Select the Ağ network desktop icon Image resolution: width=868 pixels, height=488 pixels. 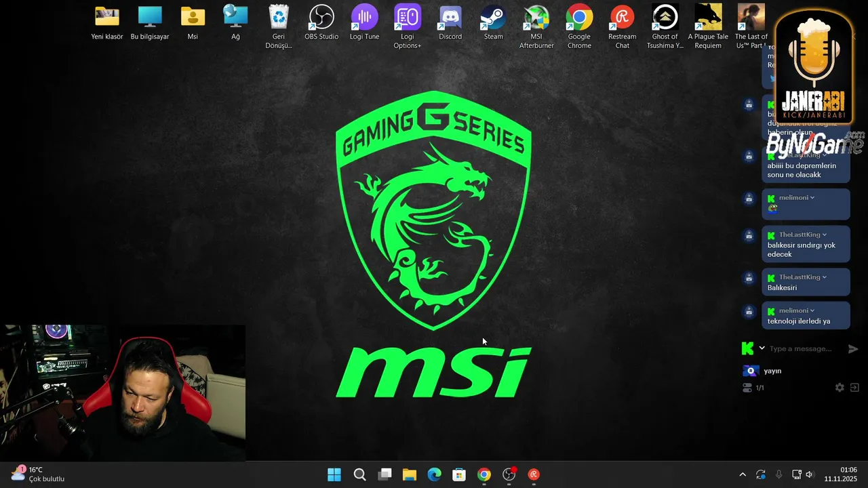235,23
